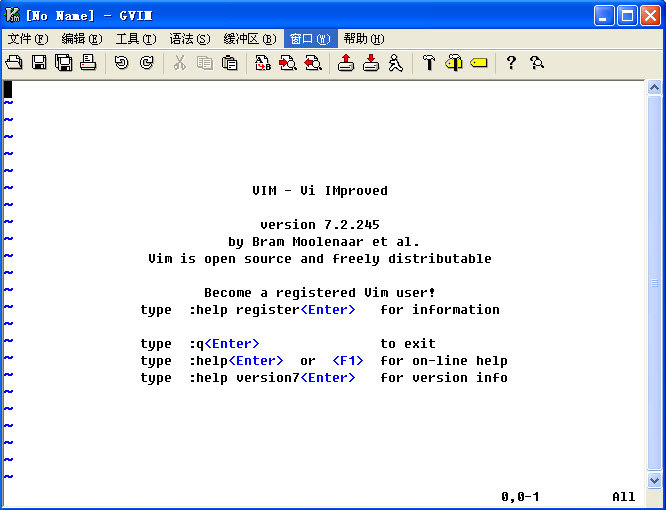Build tags file icon
The width and height of the screenshot is (666, 510).
(454, 63)
